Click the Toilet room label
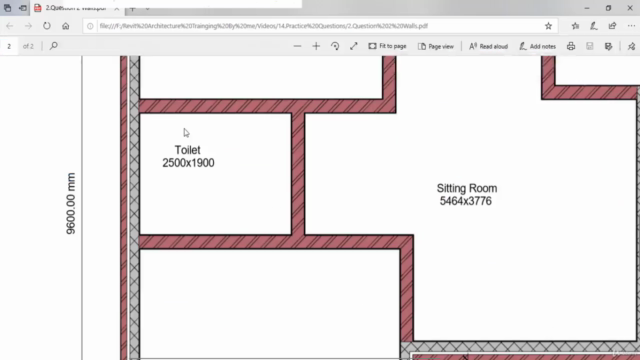 187,150
